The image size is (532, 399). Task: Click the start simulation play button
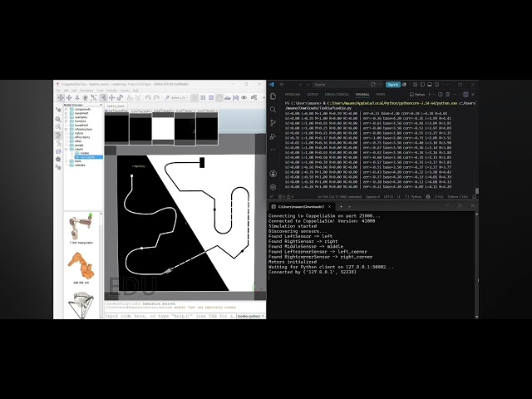coord(195,98)
